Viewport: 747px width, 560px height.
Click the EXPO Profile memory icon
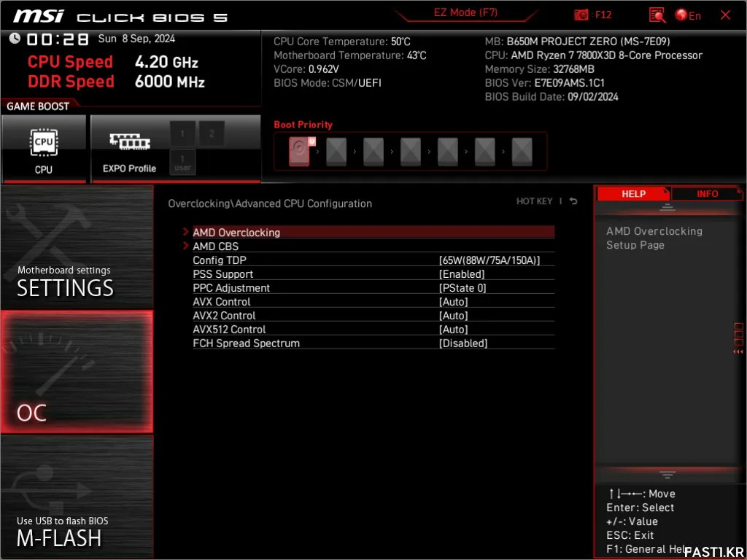(130, 141)
